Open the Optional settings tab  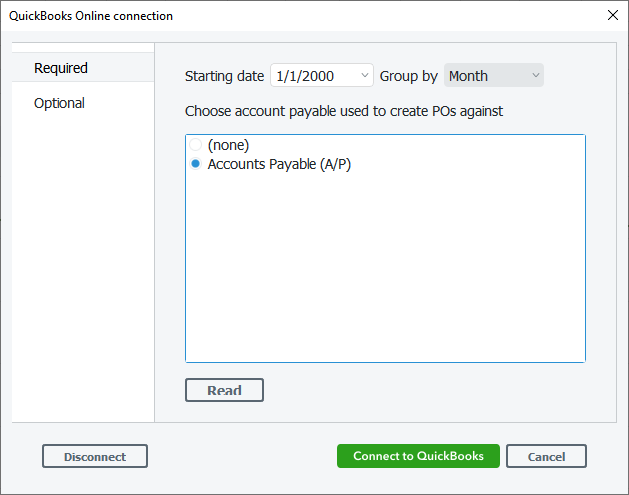coord(60,103)
